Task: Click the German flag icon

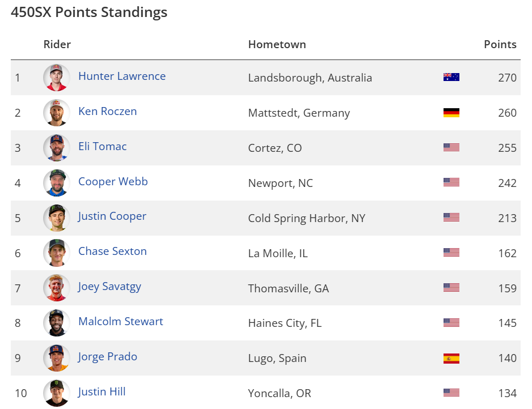Action: 451,113
